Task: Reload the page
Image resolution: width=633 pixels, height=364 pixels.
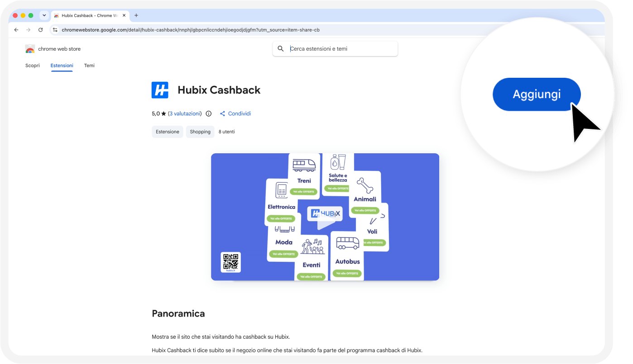Action: click(x=40, y=30)
